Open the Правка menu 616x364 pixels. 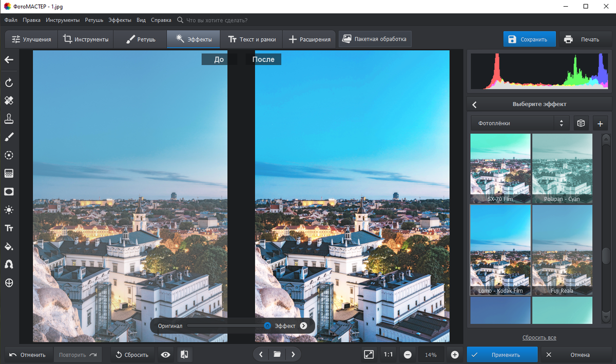pos(32,20)
